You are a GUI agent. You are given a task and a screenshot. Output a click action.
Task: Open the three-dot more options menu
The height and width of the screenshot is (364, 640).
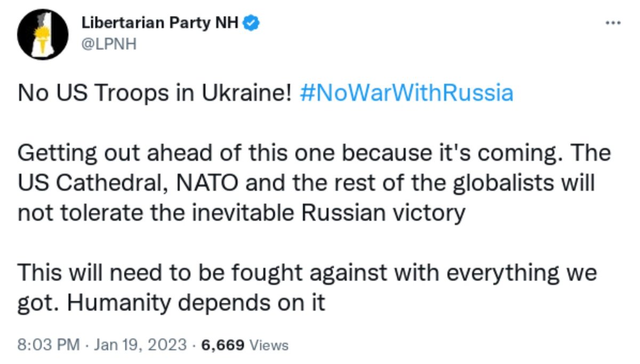tap(614, 22)
